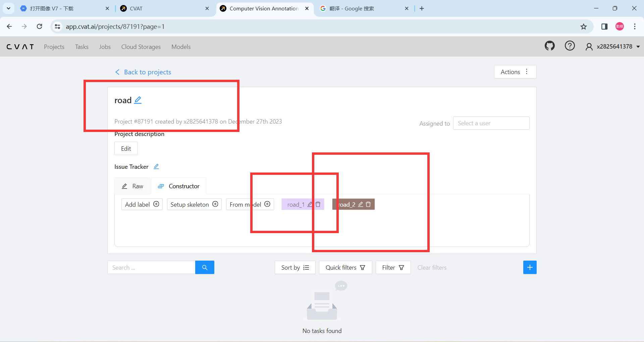Open the GitHub repository icon

tap(549, 46)
